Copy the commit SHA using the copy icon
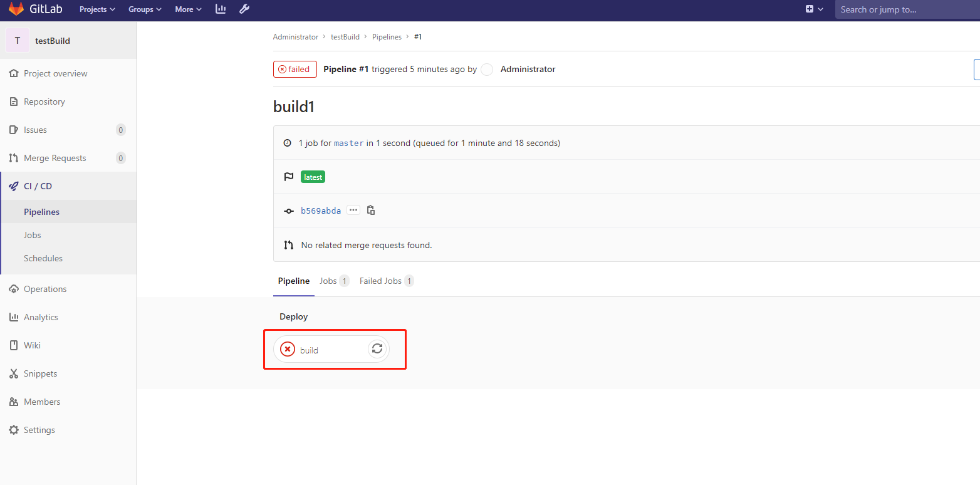This screenshot has height=485, width=980. (x=371, y=210)
